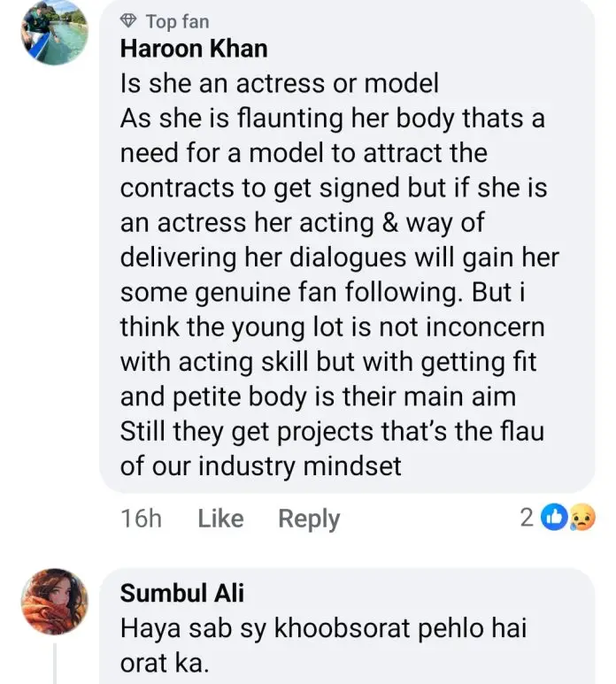Open Haroon Khan's profile picture

pyautogui.click(x=55, y=33)
